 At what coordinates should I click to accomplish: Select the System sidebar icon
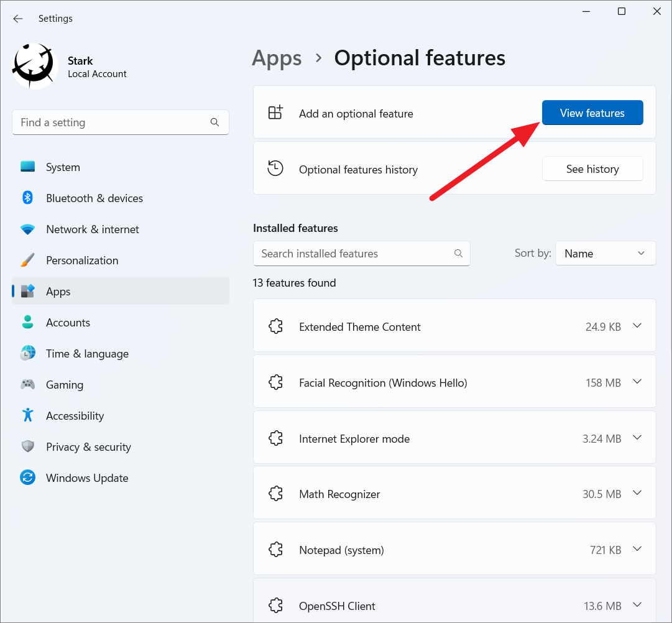pyautogui.click(x=27, y=167)
